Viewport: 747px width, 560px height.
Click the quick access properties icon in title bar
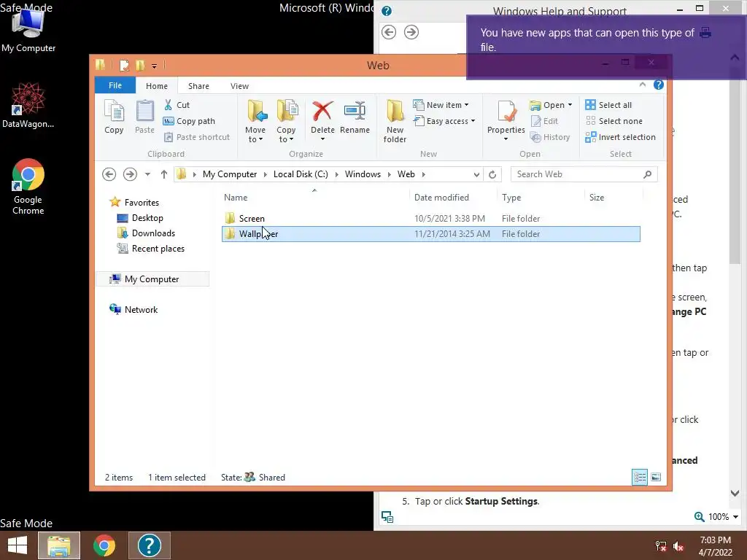(x=124, y=65)
